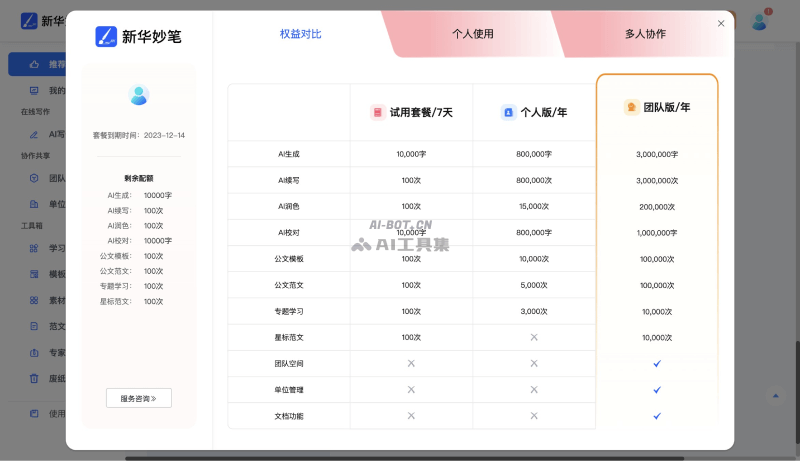This screenshot has height=461, width=800.
Task: Select the 团队版/年 column header
Action: pos(657,107)
